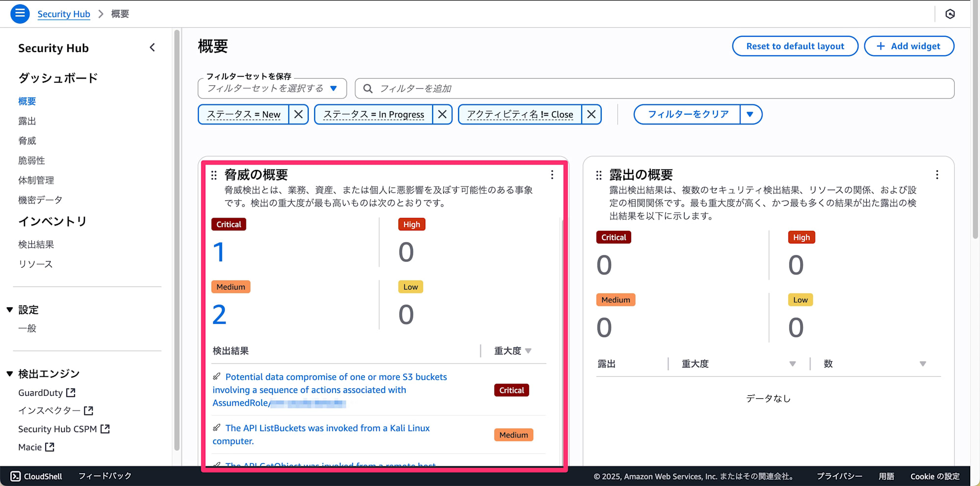
Task: Open 機密データ in the sidebar
Action: click(x=40, y=200)
